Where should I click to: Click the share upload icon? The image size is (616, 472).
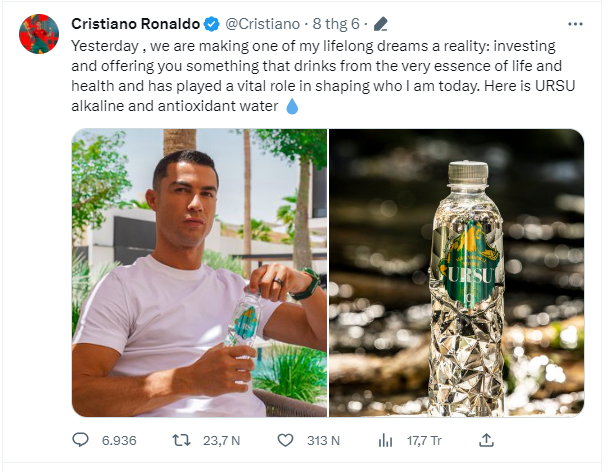[x=487, y=440]
